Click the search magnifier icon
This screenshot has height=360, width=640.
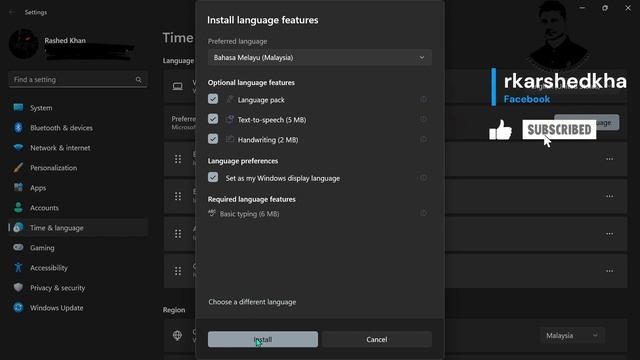[138, 80]
